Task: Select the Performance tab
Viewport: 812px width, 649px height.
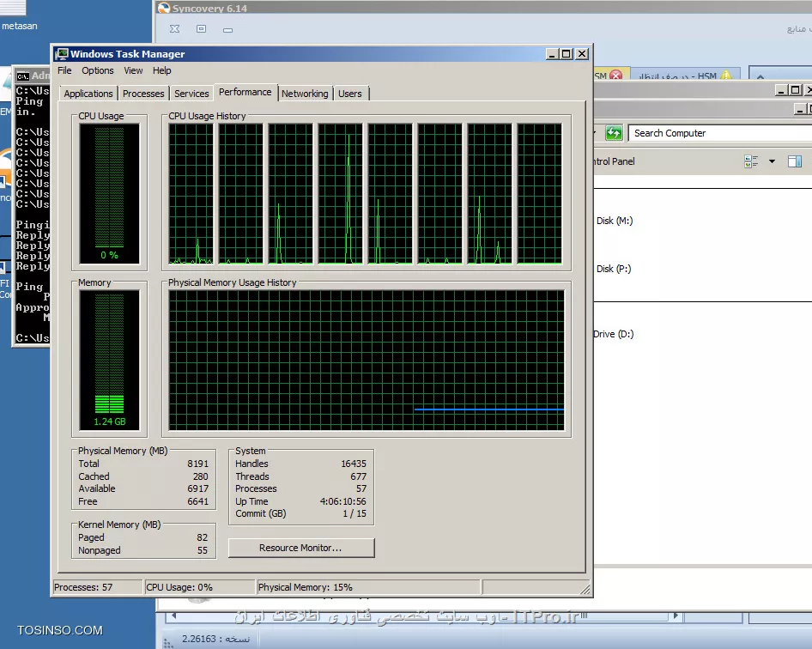Action: [245, 92]
